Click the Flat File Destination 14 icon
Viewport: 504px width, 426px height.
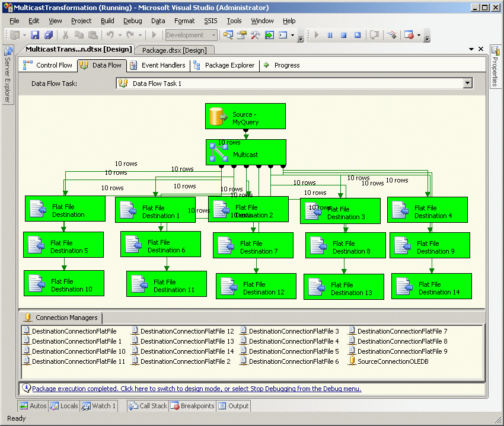pyautogui.click(x=404, y=286)
